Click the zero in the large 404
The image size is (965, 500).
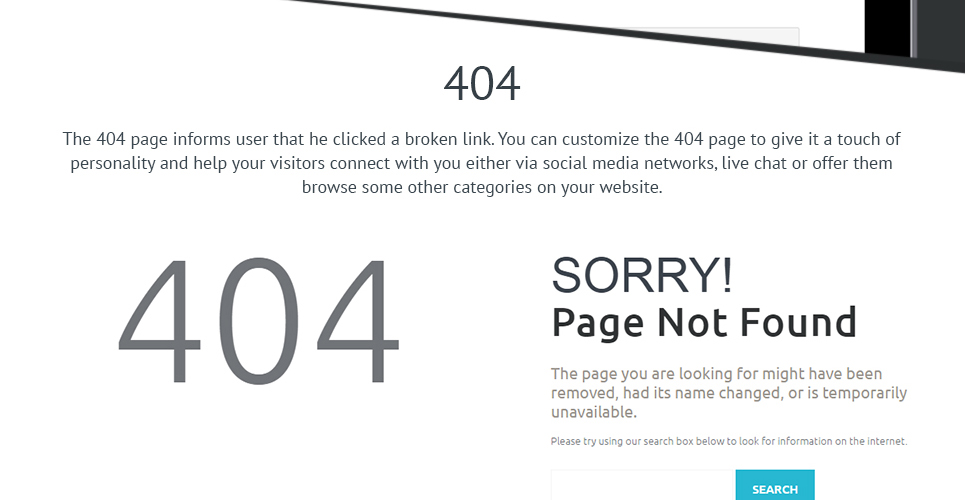click(258, 320)
